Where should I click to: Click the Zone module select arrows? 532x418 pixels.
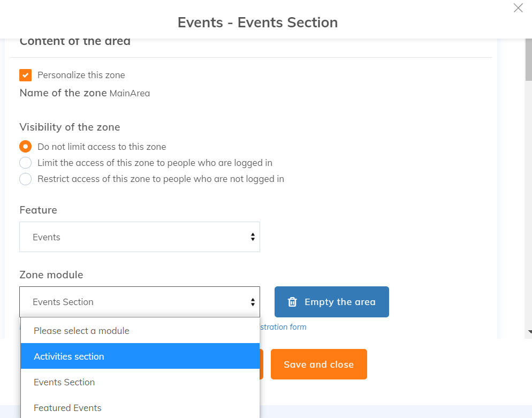click(x=253, y=302)
